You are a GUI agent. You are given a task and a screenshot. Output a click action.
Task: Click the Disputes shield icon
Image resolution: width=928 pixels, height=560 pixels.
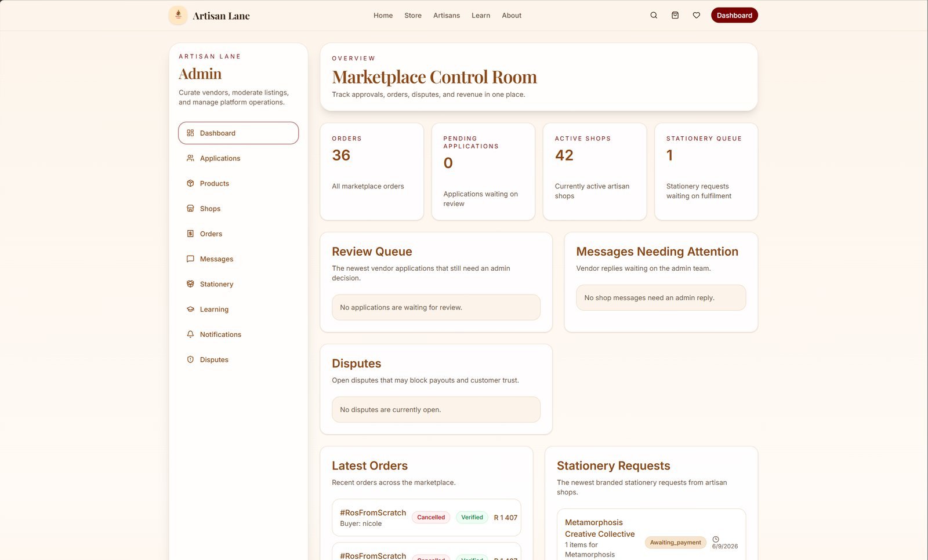tap(190, 359)
